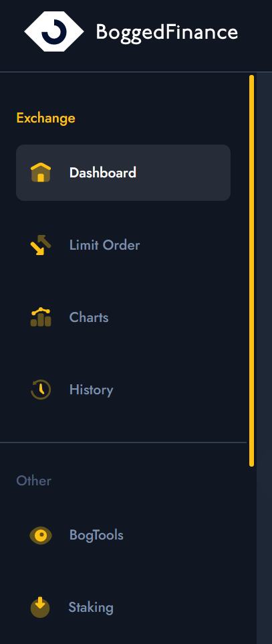Screen dimensions: 272x644
Task: Click the scrollbar track below the yellow thumb
Action: point(252,554)
